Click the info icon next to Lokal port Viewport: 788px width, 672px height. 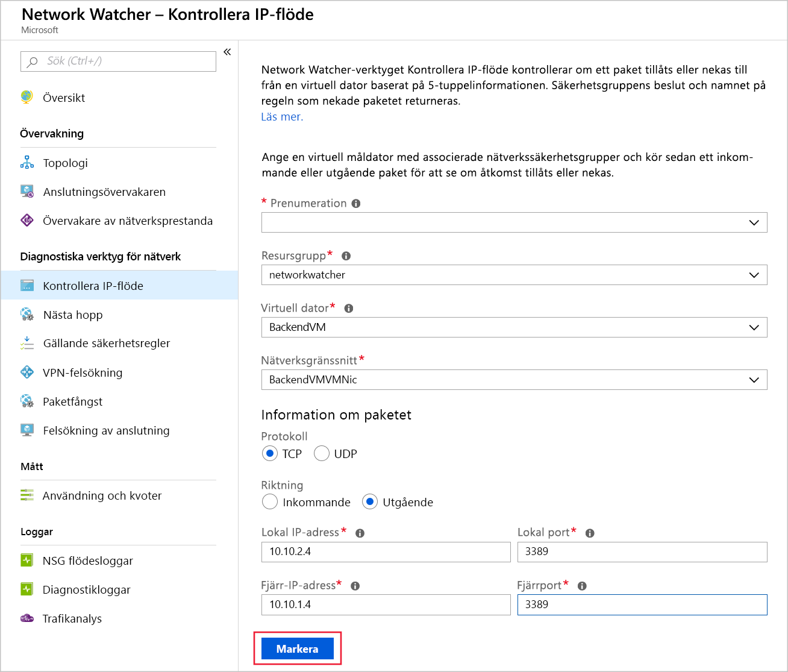pos(590,533)
